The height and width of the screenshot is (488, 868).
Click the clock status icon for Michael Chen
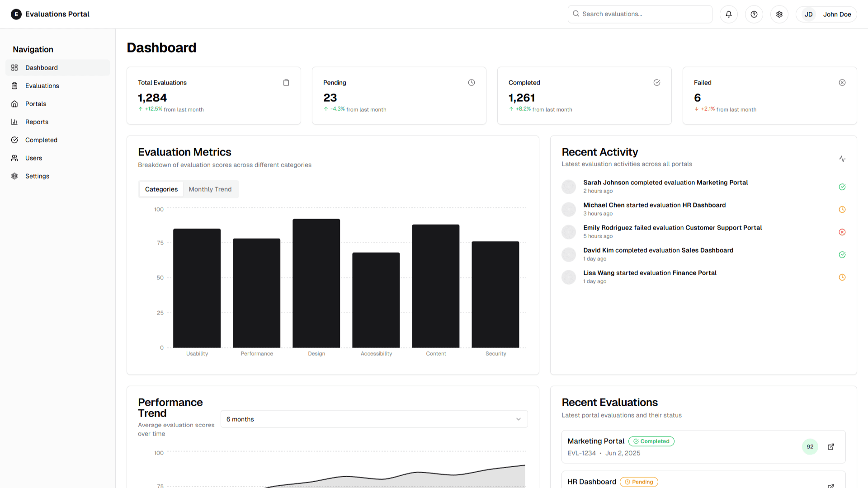tap(842, 210)
